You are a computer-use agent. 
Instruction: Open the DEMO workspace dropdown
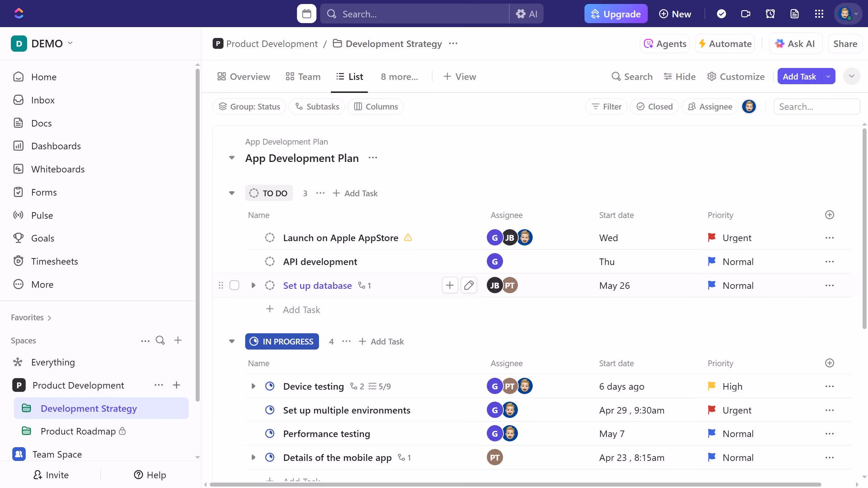point(42,43)
